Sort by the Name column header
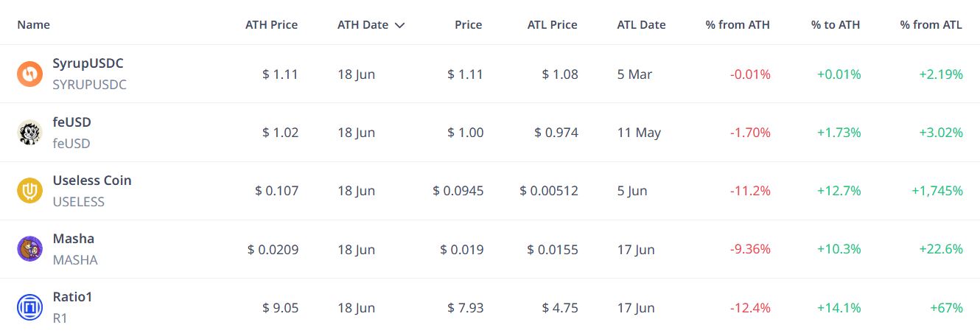The width and height of the screenshot is (980, 336). tap(33, 25)
